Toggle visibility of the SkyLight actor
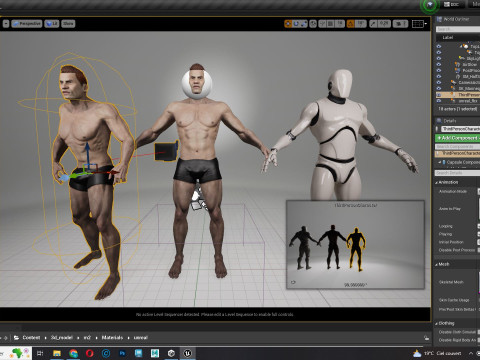 439,58
